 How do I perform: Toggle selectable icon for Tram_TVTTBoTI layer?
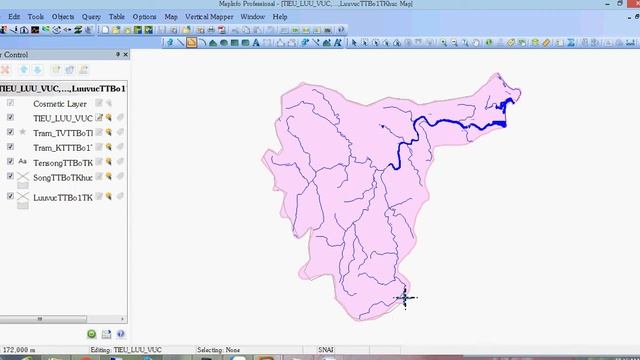pos(109,132)
